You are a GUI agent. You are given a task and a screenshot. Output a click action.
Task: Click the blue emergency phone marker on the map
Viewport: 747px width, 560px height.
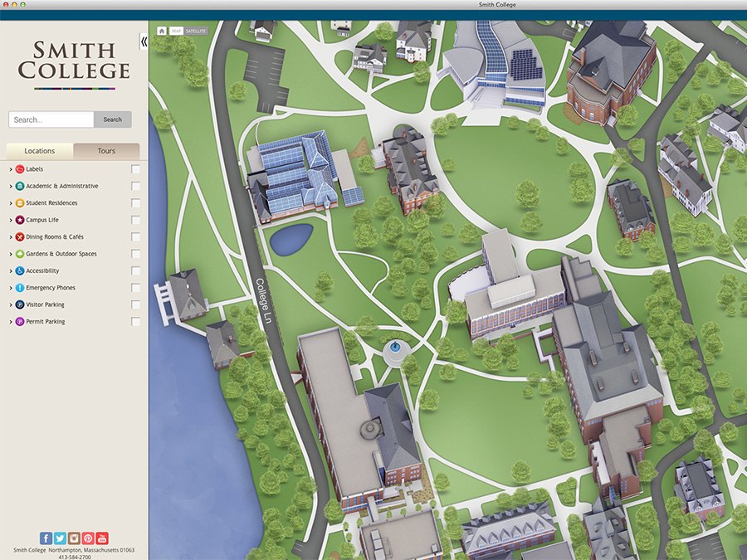pyautogui.click(x=396, y=345)
